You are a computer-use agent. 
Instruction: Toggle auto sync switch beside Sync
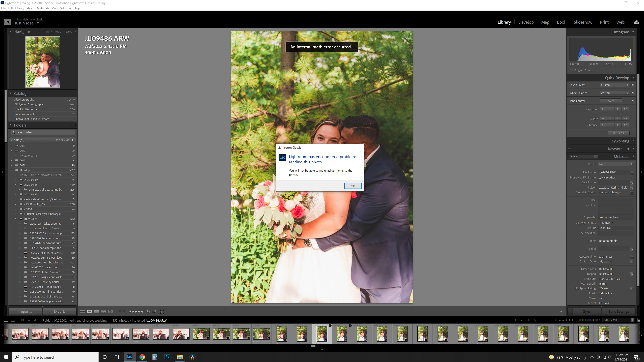coord(570,311)
